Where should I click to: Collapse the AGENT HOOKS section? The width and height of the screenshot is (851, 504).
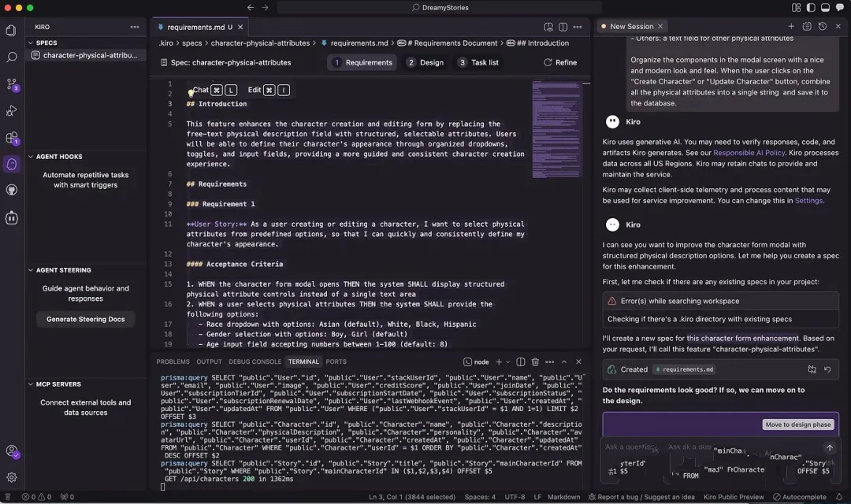click(31, 157)
